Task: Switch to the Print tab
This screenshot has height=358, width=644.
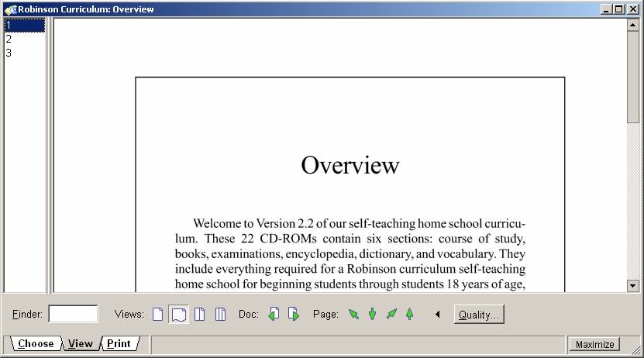Action: click(x=119, y=343)
